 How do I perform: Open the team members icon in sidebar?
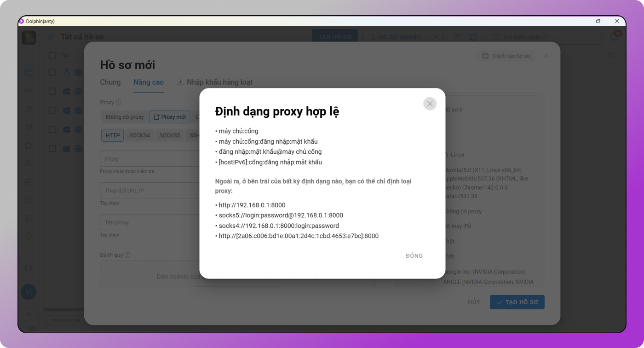29,163
